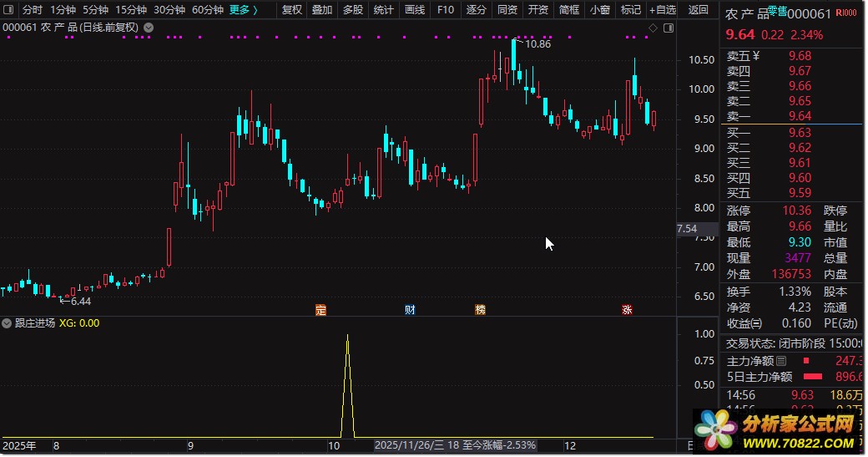Screen dimensions: 868x457
Task: Select 买五 bid price 9.59
Action: click(x=800, y=193)
